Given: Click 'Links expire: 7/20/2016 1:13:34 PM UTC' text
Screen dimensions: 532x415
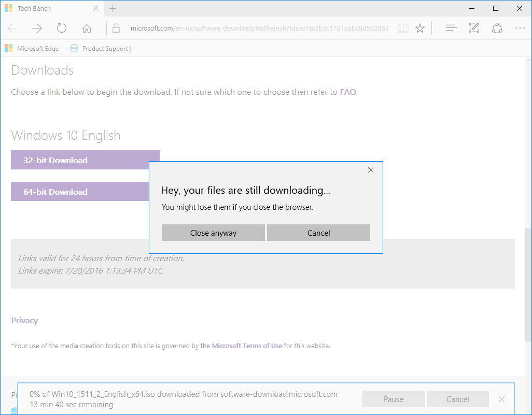Looking at the screenshot, I should pyautogui.click(x=91, y=270).
